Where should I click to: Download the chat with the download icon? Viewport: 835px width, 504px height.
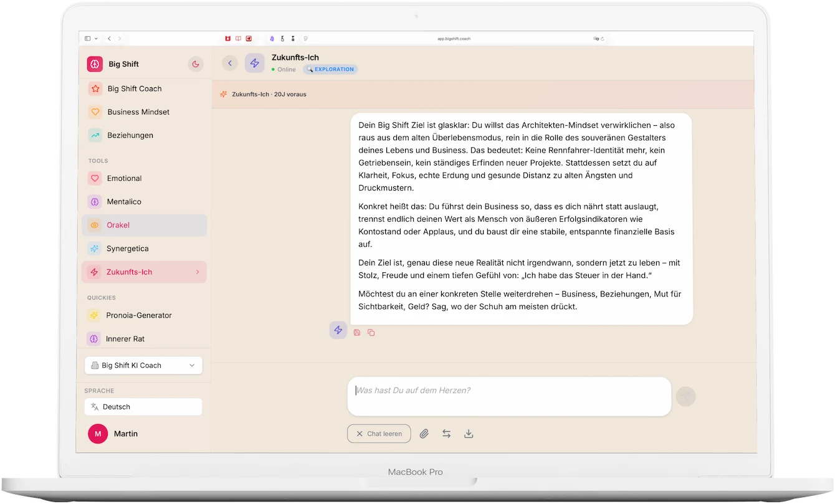469,434
